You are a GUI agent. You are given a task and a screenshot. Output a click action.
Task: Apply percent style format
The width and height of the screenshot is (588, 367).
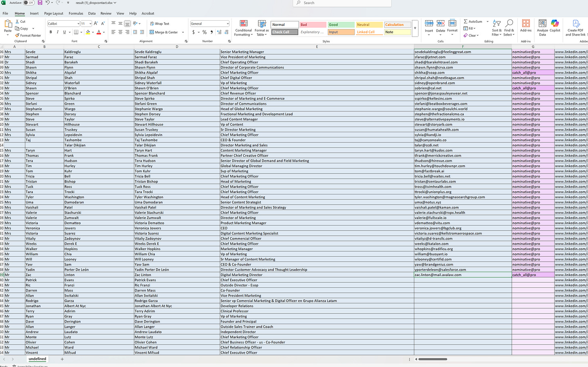[x=204, y=32]
